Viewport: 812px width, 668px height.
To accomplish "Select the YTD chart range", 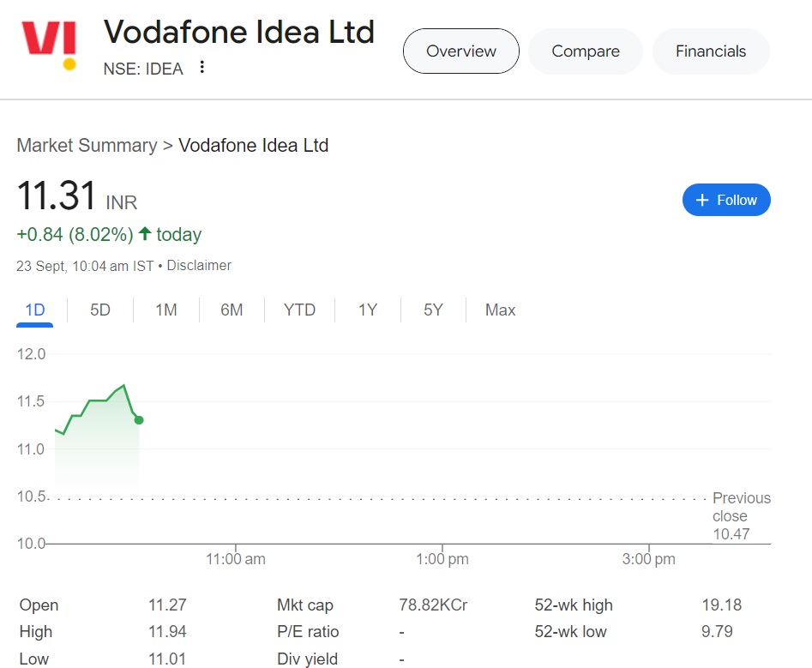I will pos(299,310).
